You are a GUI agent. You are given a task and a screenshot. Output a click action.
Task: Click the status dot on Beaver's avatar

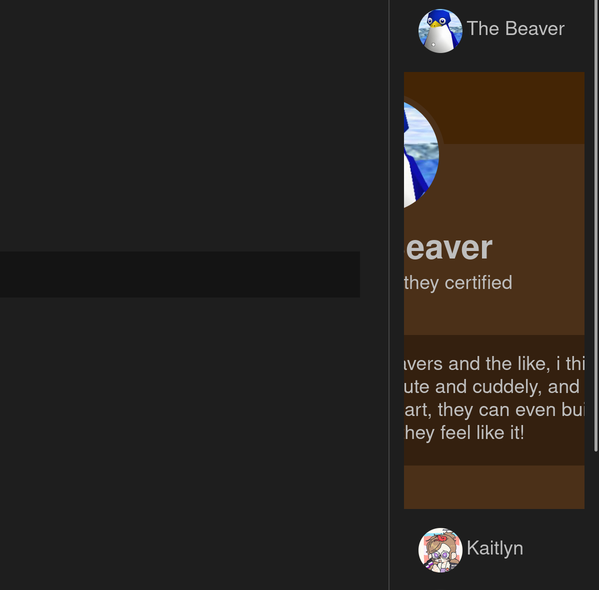point(433,45)
